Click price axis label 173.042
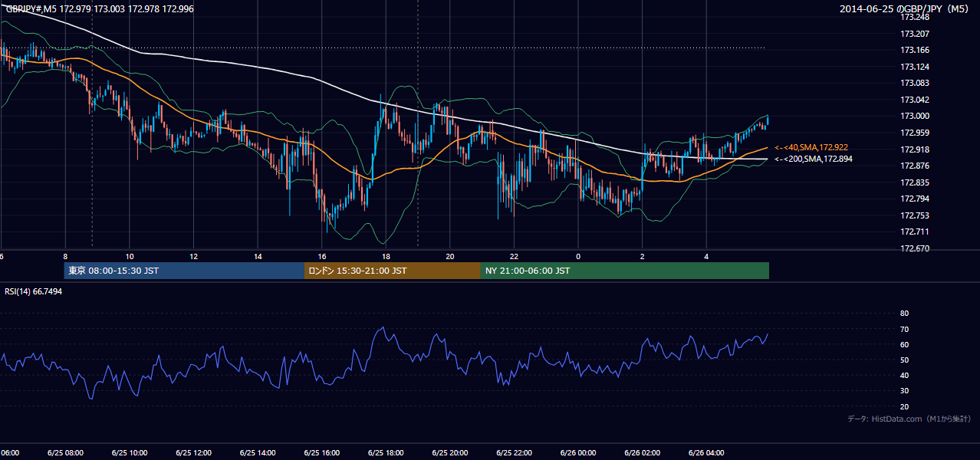 (x=915, y=100)
